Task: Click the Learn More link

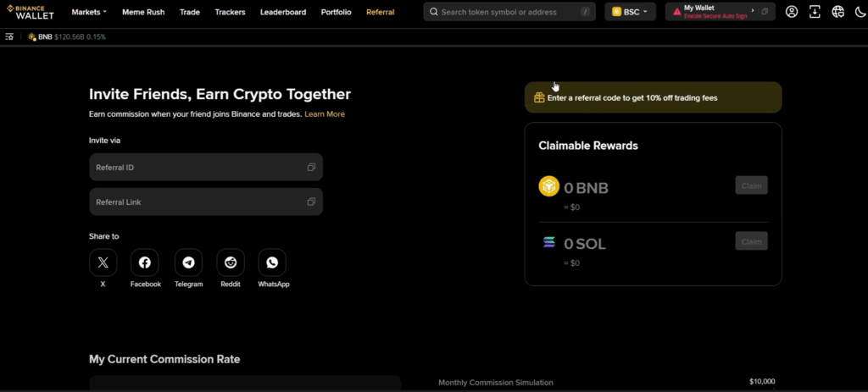Action: [325, 114]
